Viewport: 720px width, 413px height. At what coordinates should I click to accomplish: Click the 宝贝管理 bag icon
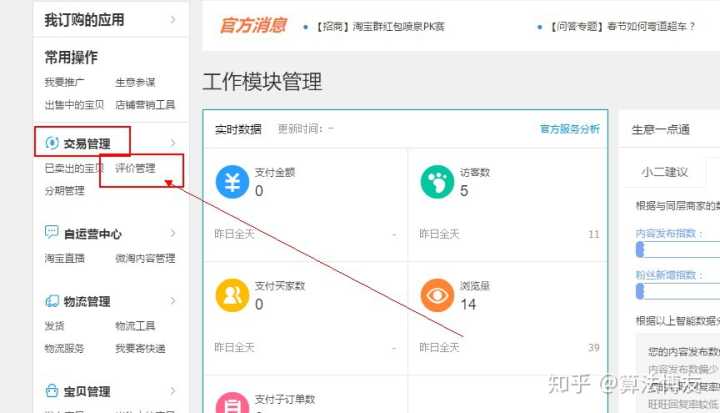[52, 391]
